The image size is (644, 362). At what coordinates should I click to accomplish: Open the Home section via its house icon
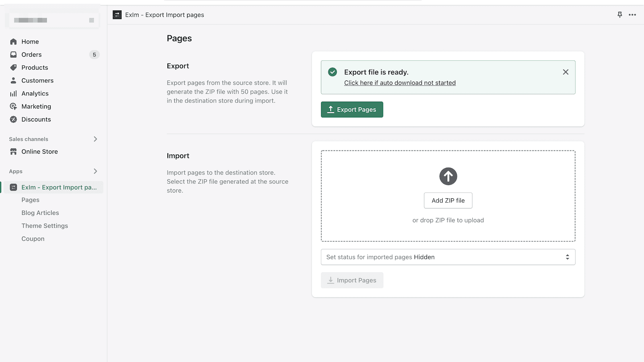(14, 41)
